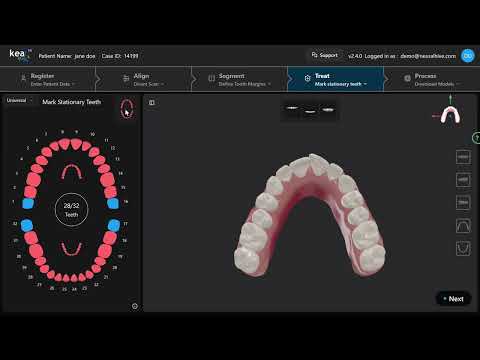Open the green help question-mark icon

coord(477,138)
